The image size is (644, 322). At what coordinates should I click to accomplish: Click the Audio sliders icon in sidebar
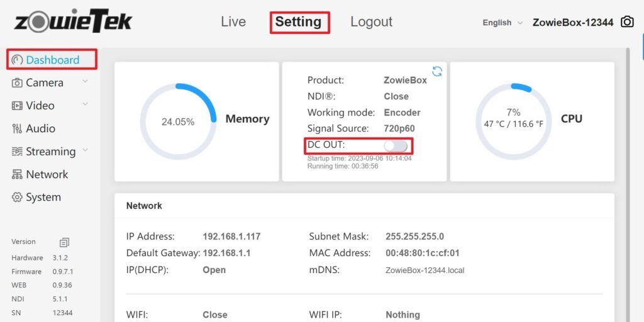[x=17, y=128]
